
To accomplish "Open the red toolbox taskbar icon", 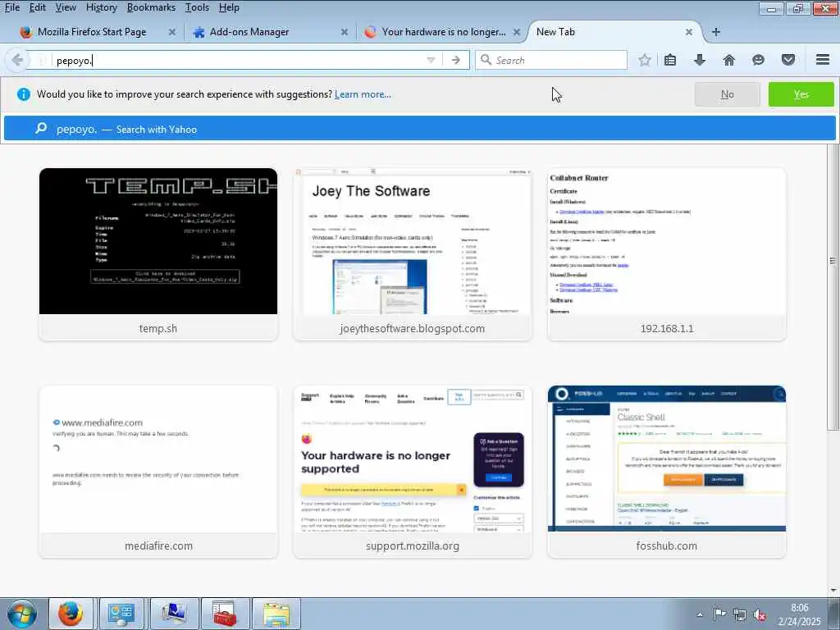I will [224, 614].
